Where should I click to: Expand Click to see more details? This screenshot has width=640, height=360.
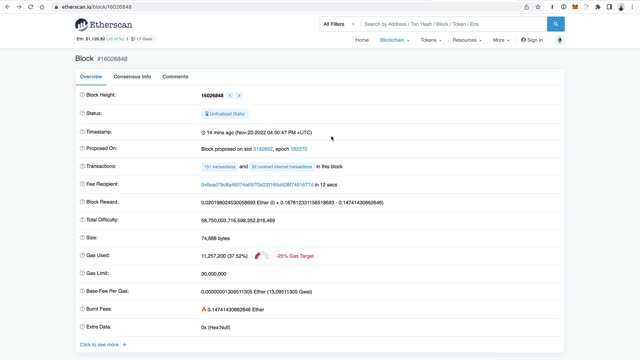pos(103,344)
